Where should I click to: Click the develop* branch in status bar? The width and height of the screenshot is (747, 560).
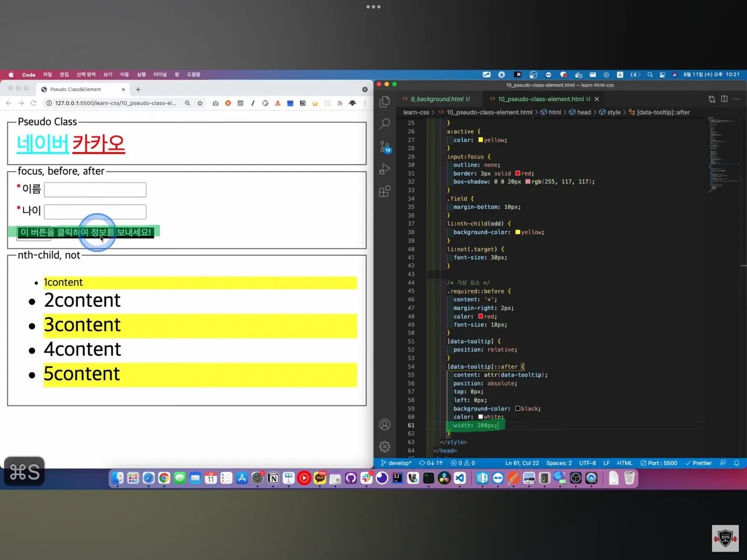pos(396,463)
